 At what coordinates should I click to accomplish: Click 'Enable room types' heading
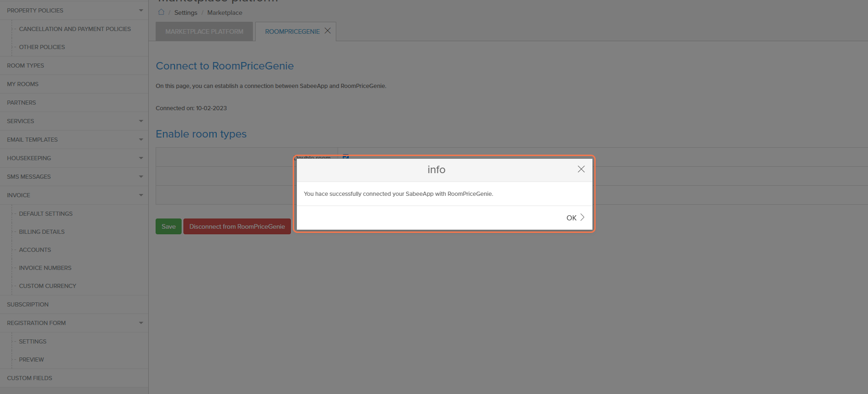201,134
